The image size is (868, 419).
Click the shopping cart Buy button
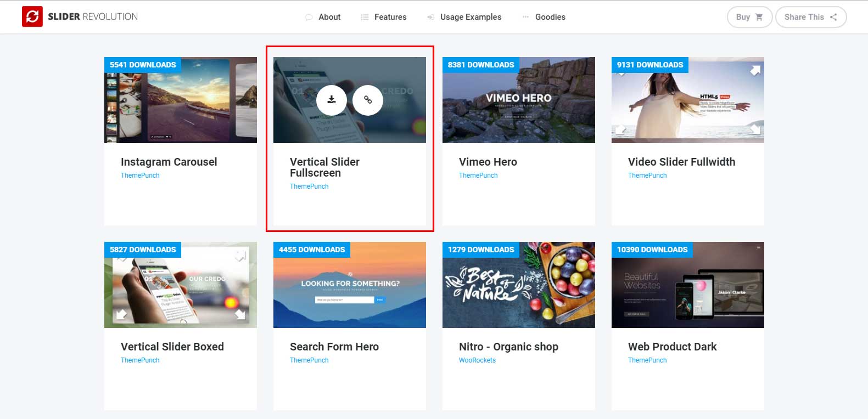click(749, 17)
